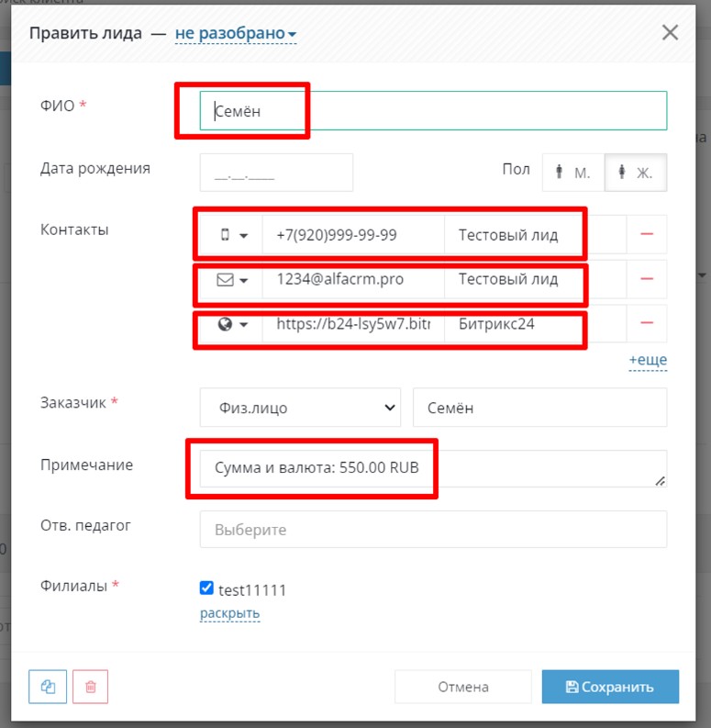The width and height of the screenshot is (711, 728).
Task: Change lead status не разобрано
Action: pos(236,33)
